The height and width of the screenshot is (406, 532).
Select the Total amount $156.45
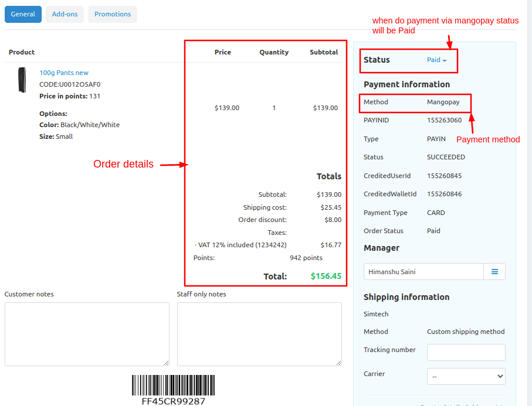click(326, 276)
